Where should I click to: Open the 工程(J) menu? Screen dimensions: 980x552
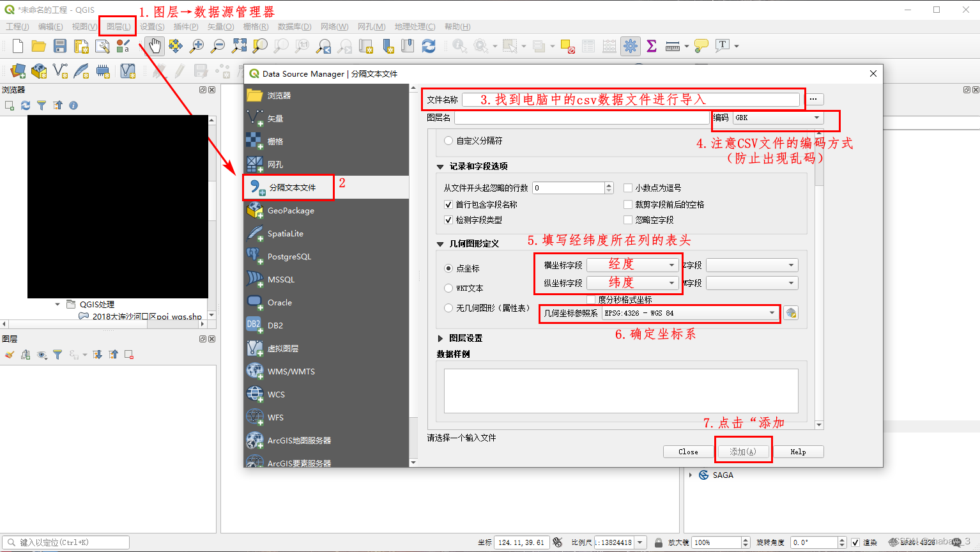[17, 27]
